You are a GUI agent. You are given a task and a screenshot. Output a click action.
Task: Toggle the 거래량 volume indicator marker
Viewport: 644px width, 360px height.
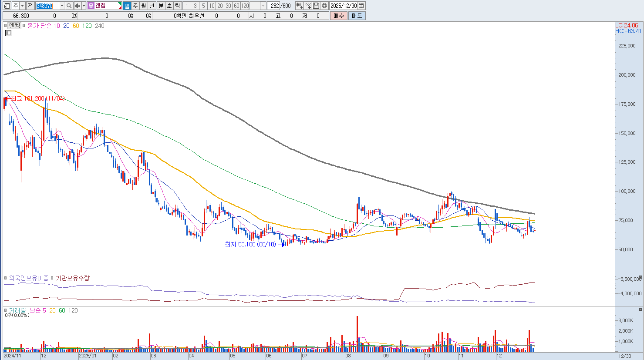6,310
